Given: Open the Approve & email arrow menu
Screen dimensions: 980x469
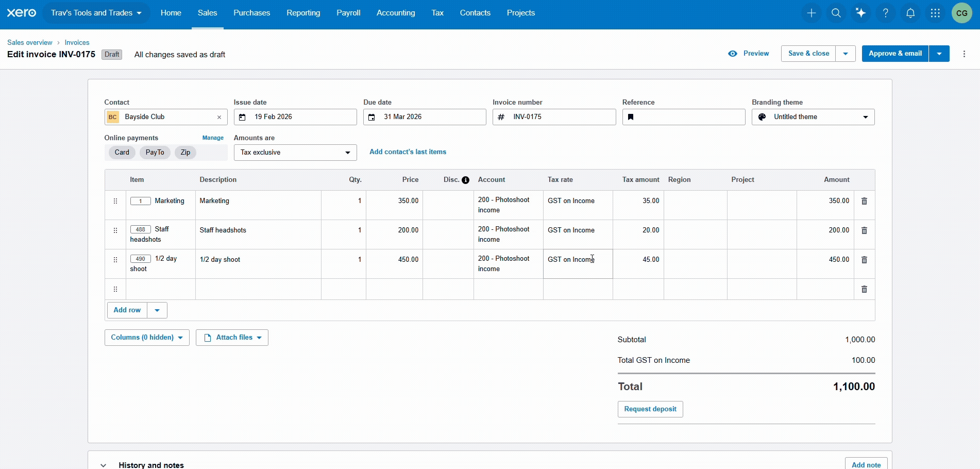Looking at the screenshot, I should pos(939,54).
